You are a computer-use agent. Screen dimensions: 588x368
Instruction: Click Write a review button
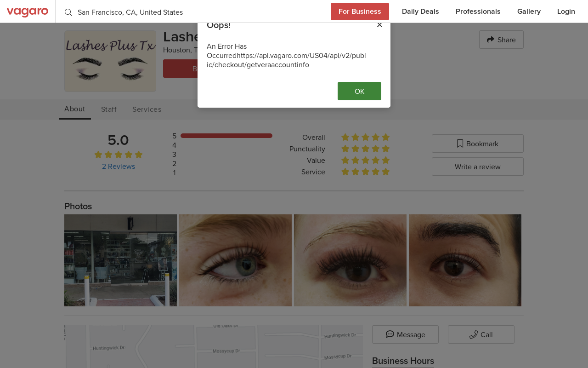coord(478,167)
